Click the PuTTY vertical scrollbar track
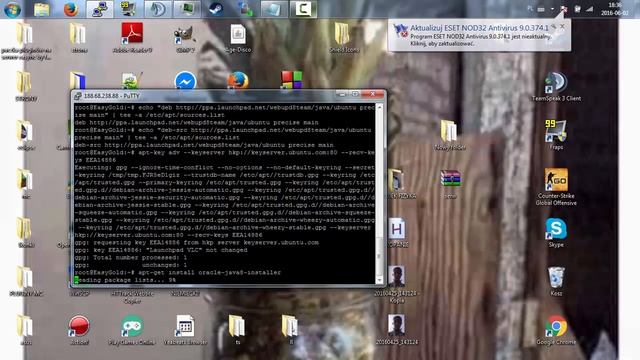The image size is (640, 360). (x=380, y=192)
